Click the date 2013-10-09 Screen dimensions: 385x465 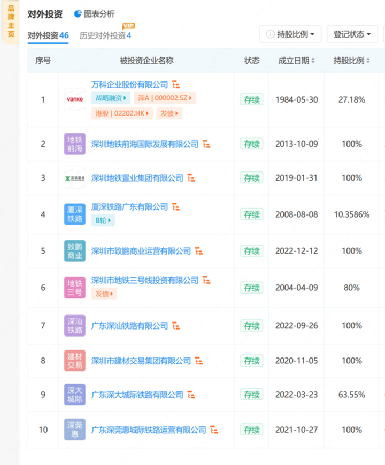[297, 144]
